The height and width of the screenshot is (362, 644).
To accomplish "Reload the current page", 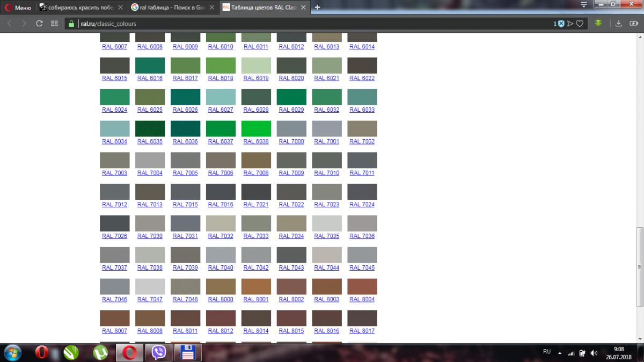I will point(39,24).
